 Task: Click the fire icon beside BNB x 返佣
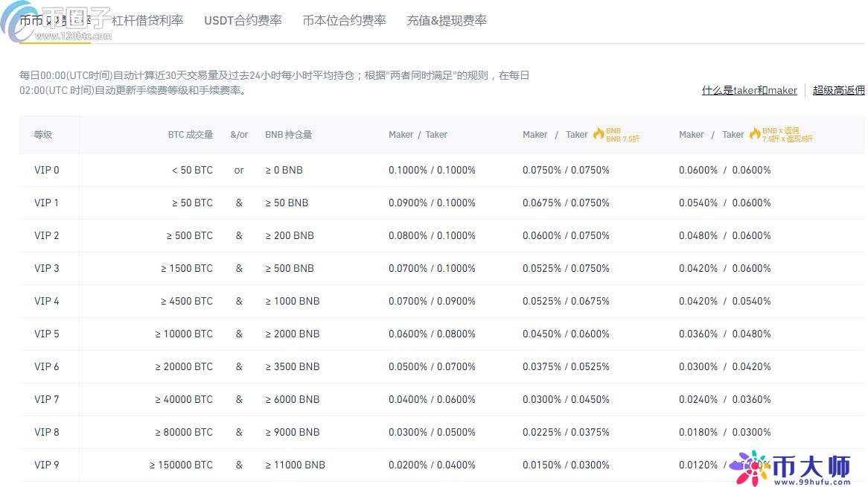pyautogui.click(x=755, y=134)
